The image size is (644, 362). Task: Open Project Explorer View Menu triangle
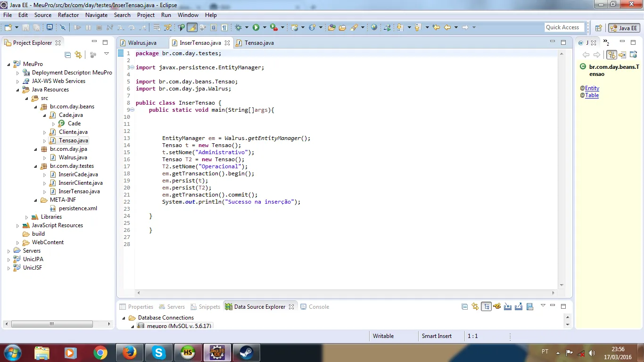point(107,54)
